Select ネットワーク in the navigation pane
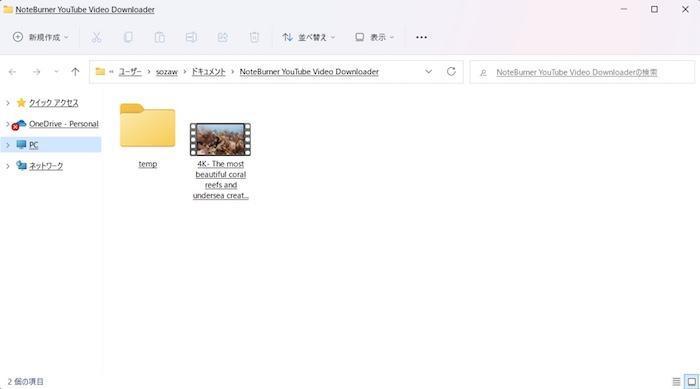Image resolution: width=700 pixels, height=389 pixels. pyautogui.click(x=46, y=166)
